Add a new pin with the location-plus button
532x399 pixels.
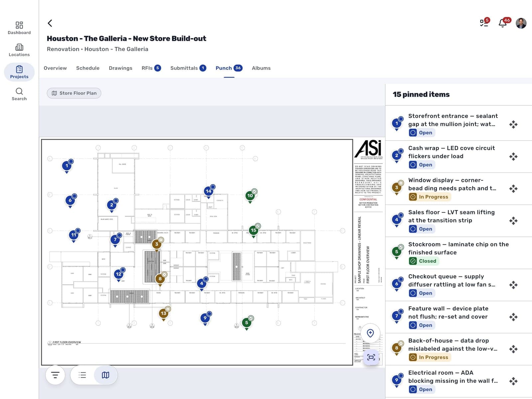[370, 333]
